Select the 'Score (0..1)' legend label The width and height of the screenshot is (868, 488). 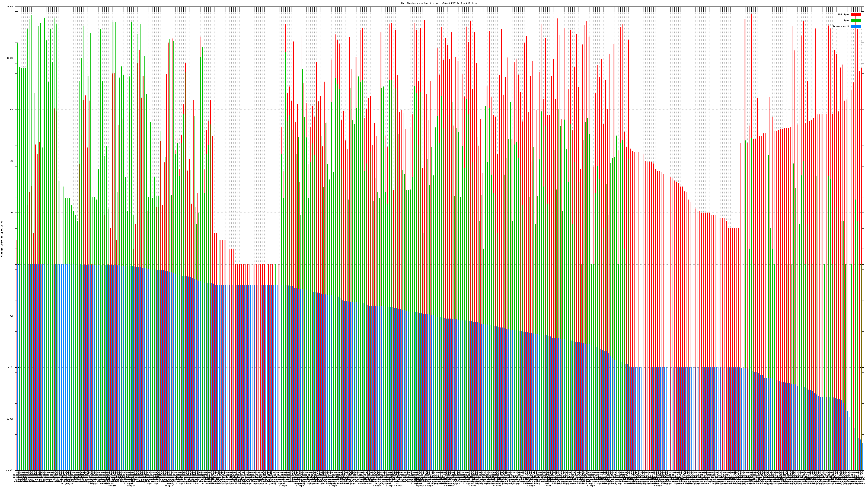[841, 26]
